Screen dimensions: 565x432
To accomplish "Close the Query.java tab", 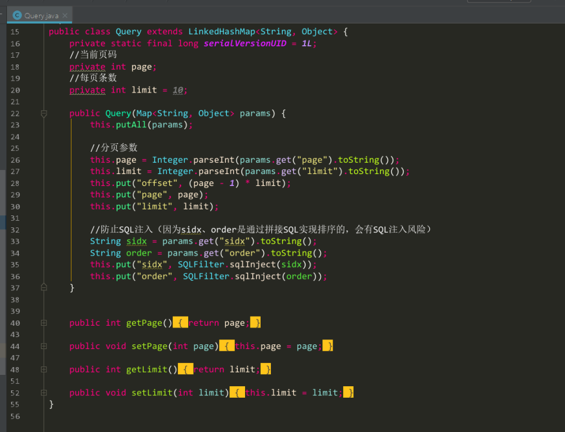I will pos(65,15).
